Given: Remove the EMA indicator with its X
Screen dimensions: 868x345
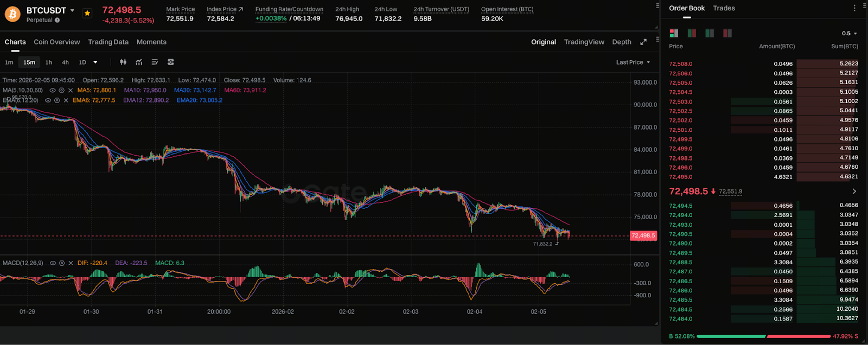Looking at the screenshot, I should pos(66,100).
